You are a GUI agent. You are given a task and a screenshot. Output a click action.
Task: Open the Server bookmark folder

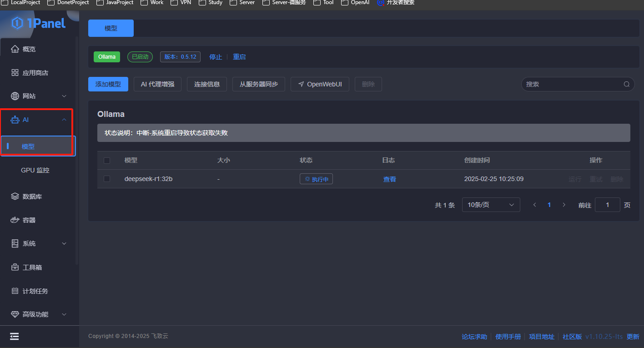tap(242, 2)
